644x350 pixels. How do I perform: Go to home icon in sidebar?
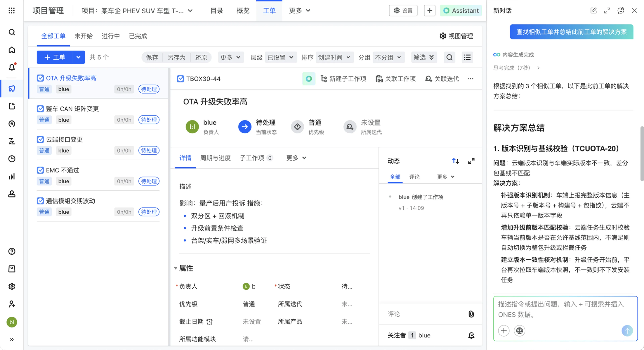coord(12,50)
